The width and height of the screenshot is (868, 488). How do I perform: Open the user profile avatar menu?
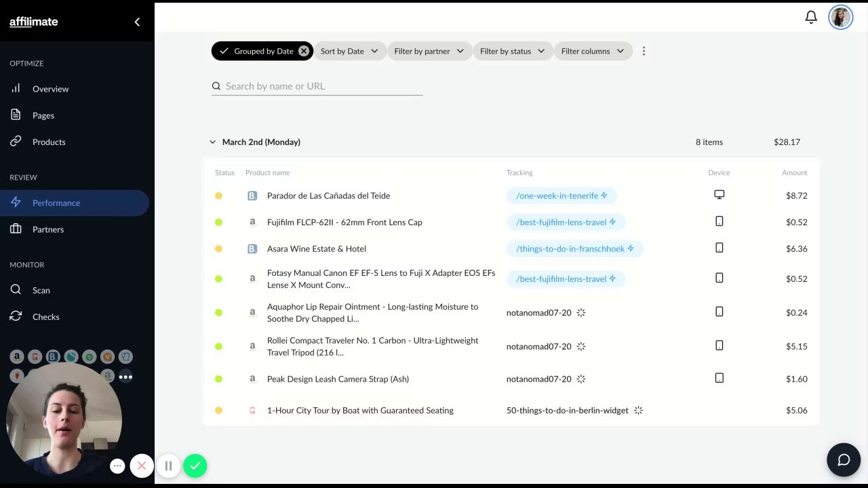(841, 18)
